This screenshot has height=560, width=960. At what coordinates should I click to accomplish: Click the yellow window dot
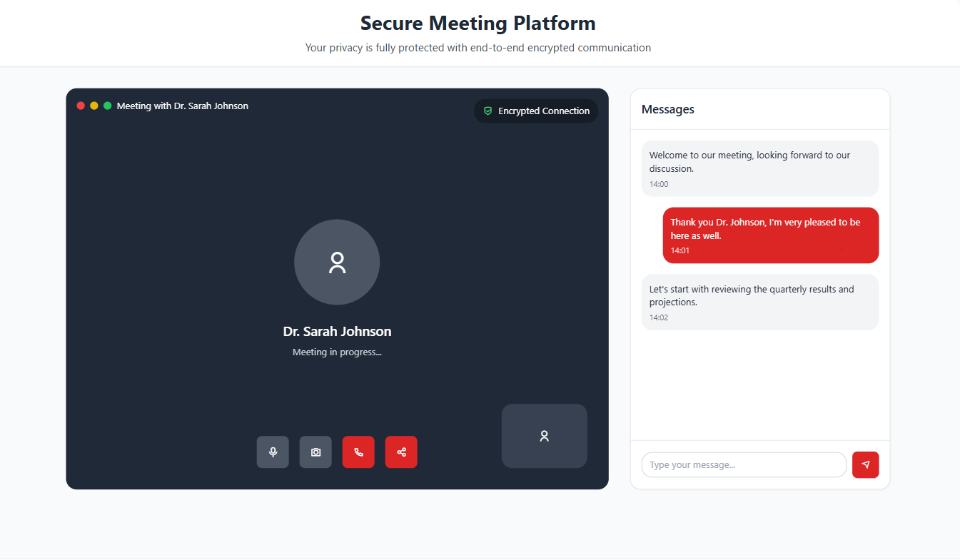(x=94, y=106)
